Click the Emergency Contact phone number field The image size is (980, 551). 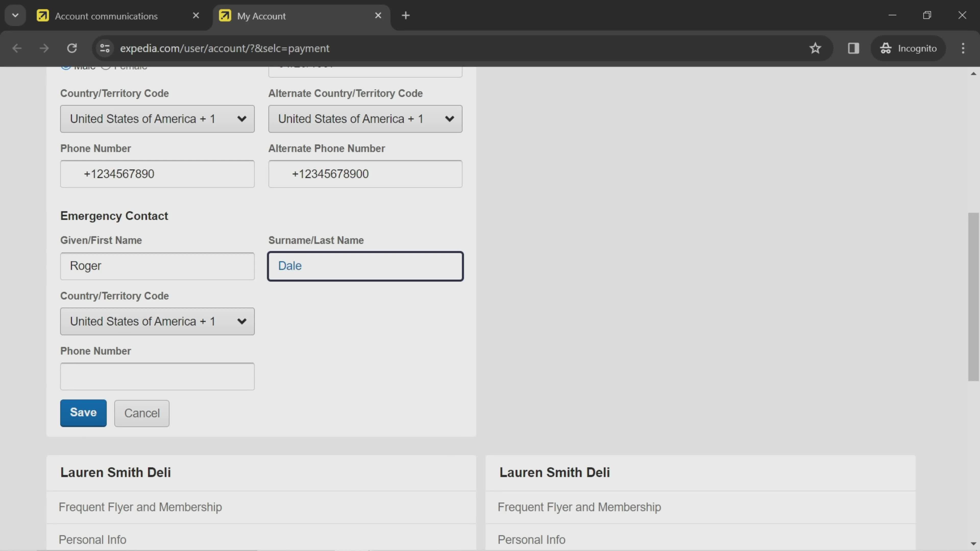(157, 376)
